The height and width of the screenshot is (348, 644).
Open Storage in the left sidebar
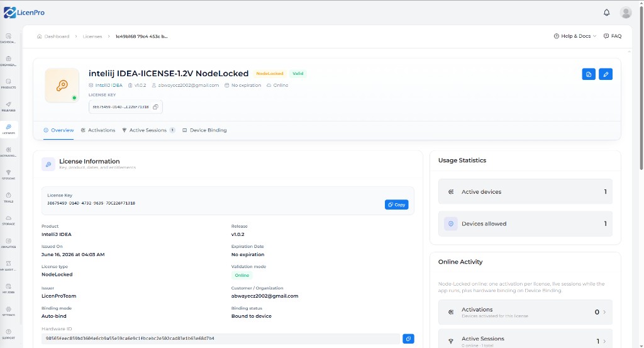point(8,221)
